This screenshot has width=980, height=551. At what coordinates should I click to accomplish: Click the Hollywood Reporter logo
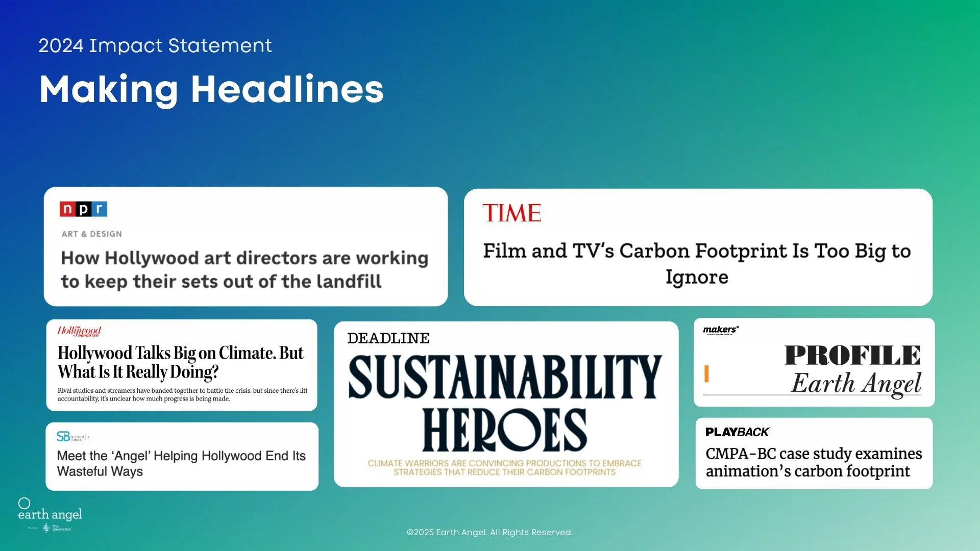[x=79, y=331]
